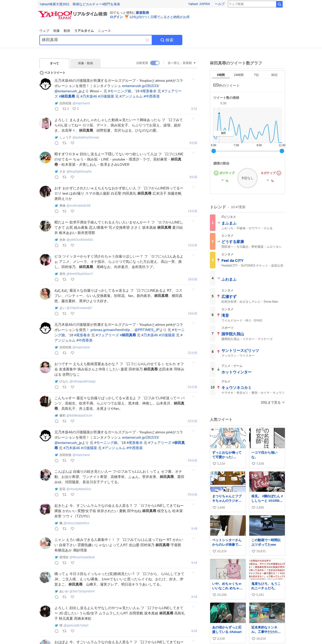Click like heart on 彩花 tweet

(x=72, y=495)
